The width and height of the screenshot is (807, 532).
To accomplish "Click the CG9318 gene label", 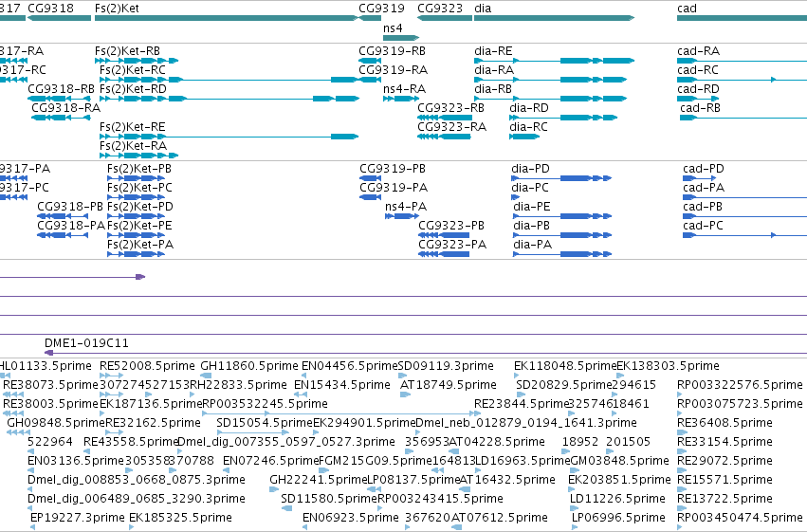I will 50,9.
